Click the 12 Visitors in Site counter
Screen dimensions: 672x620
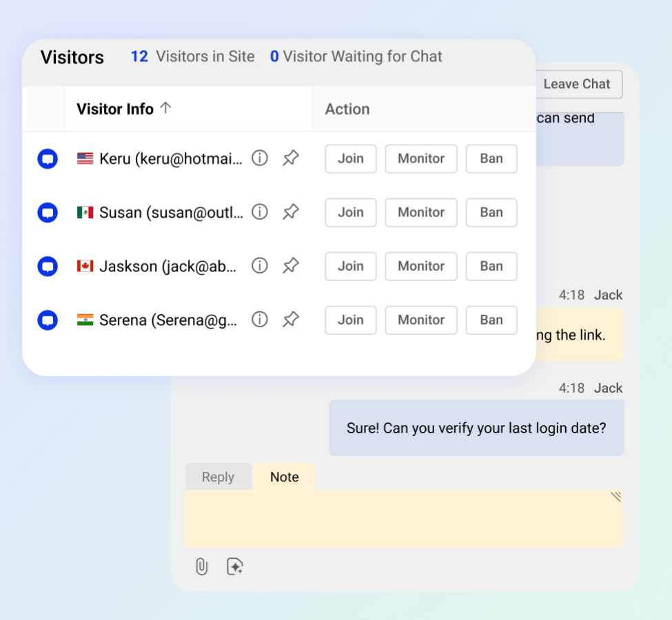tap(192, 56)
